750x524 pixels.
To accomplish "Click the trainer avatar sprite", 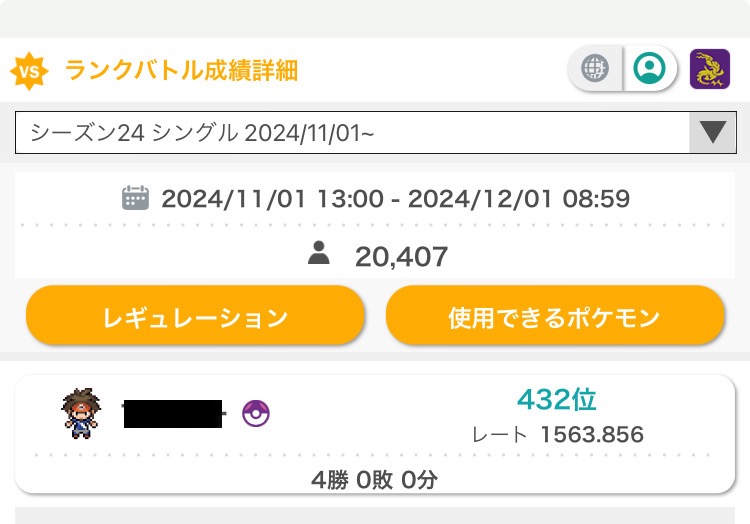I will click(x=80, y=413).
